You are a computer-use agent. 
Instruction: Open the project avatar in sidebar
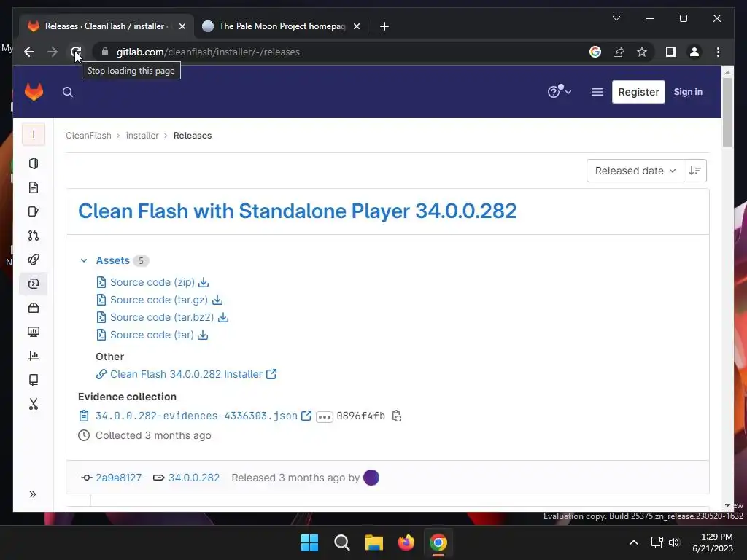pyautogui.click(x=34, y=134)
